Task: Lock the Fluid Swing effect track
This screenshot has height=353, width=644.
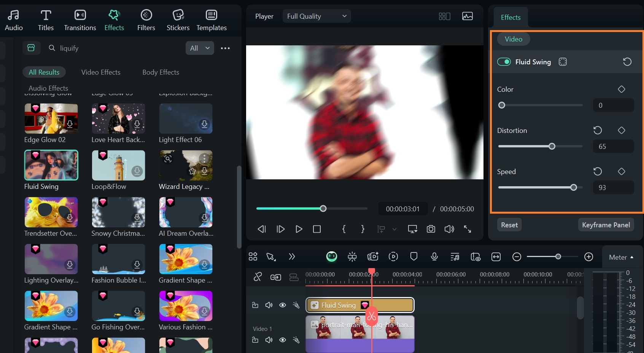Action: [x=255, y=305]
